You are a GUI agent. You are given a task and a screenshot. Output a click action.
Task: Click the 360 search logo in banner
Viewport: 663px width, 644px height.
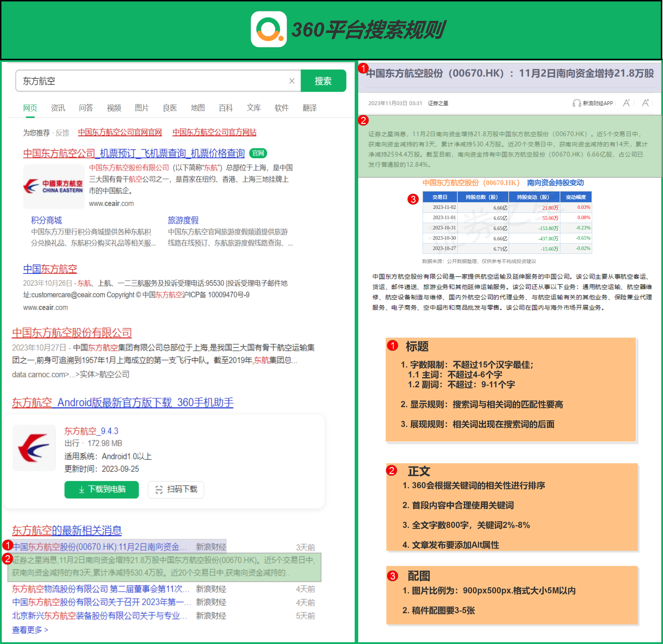[x=269, y=29]
